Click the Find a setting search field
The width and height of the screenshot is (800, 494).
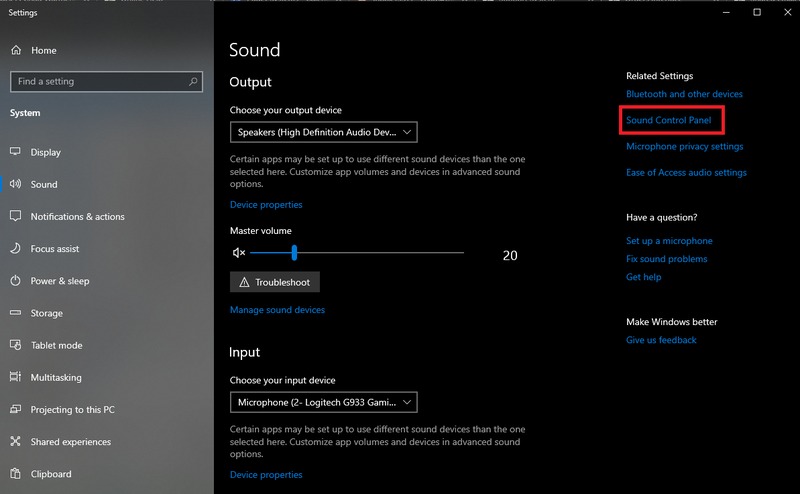click(x=98, y=81)
